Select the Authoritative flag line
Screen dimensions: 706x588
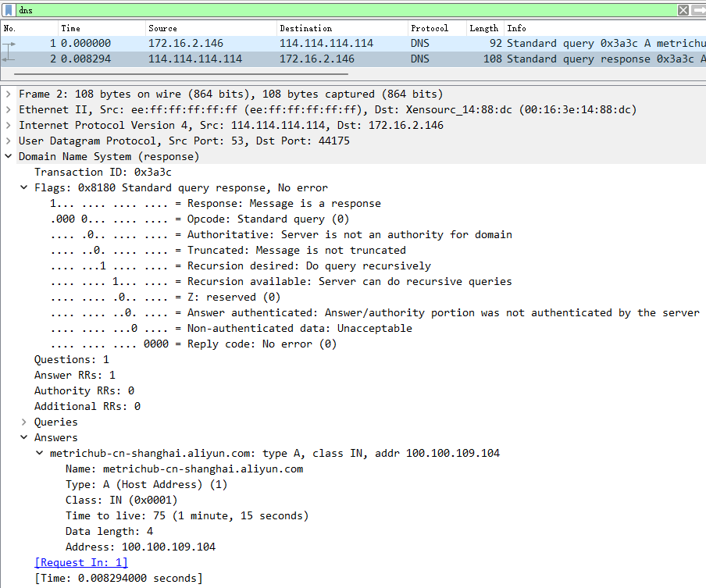[x=281, y=234]
